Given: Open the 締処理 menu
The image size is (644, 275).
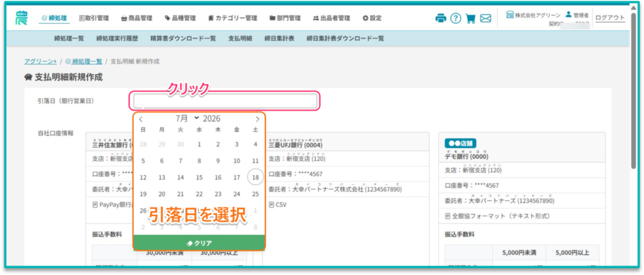Looking at the screenshot, I should tap(54, 18).
